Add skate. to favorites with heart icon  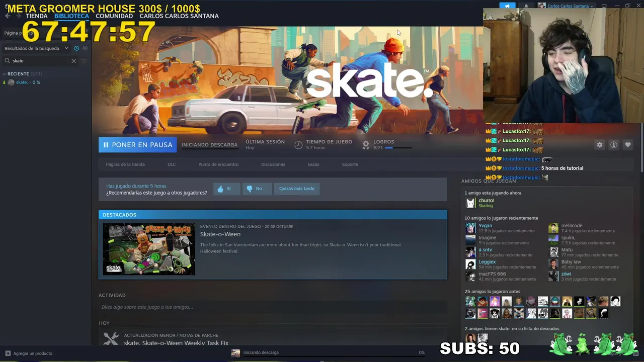click(x=627, y=145)
